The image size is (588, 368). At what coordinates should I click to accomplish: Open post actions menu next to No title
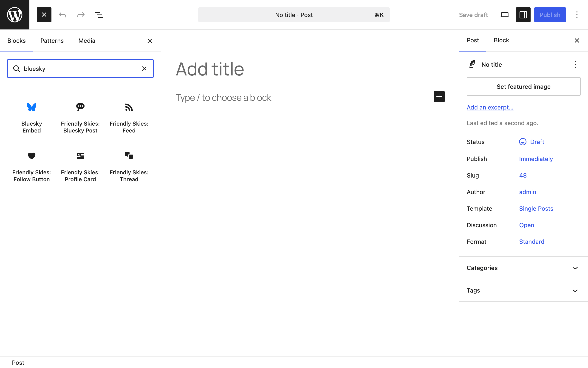click(x=575, y=64)
